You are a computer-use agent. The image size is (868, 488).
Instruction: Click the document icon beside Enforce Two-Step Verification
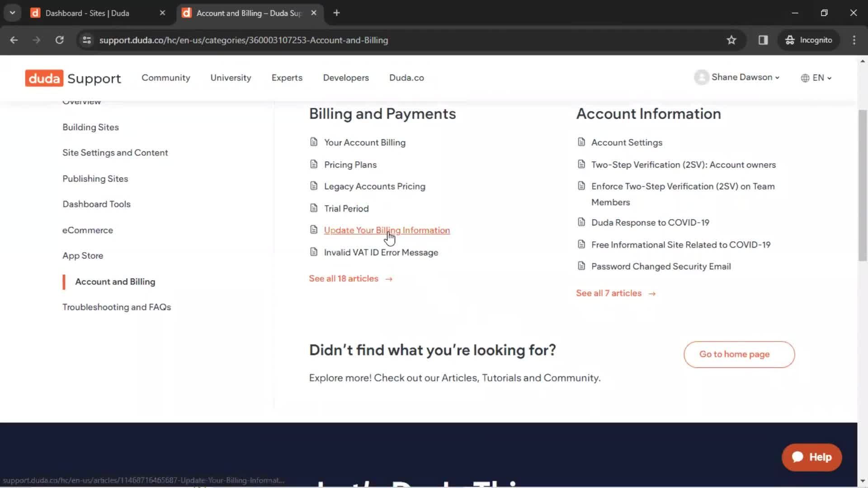coord(581,186)
